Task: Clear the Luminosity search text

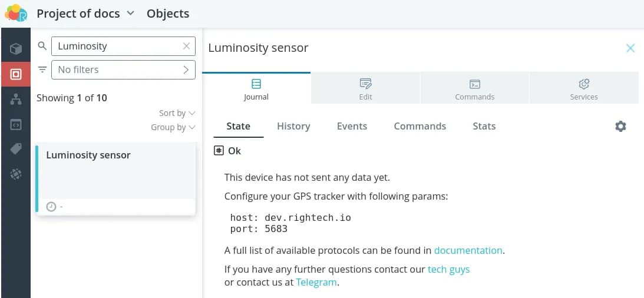Action: [x=187, y=46]
